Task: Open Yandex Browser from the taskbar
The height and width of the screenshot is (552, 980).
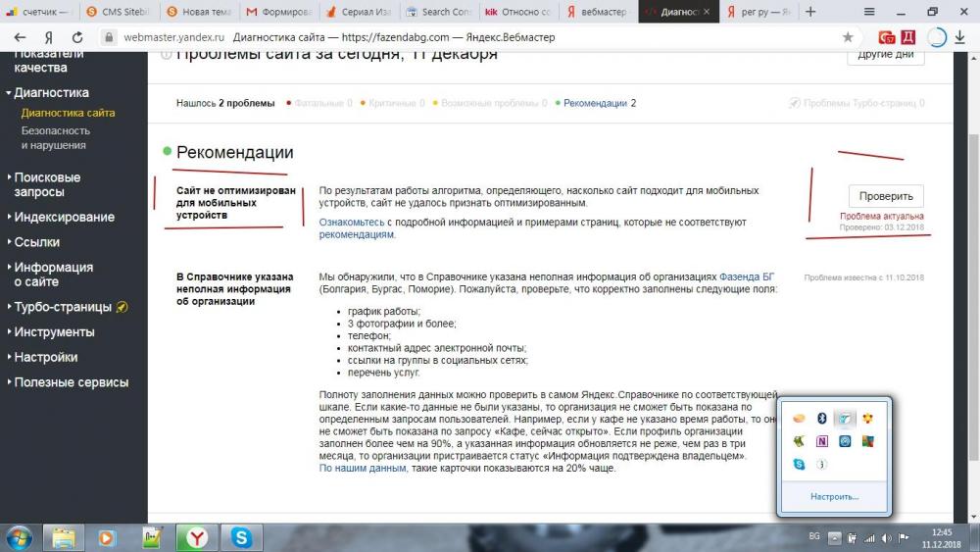Action: [197, 537]
